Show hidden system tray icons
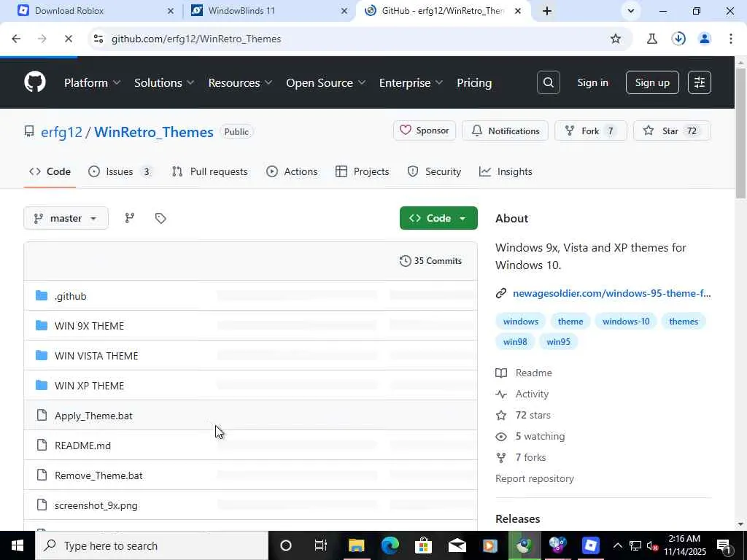 point(617,545)
